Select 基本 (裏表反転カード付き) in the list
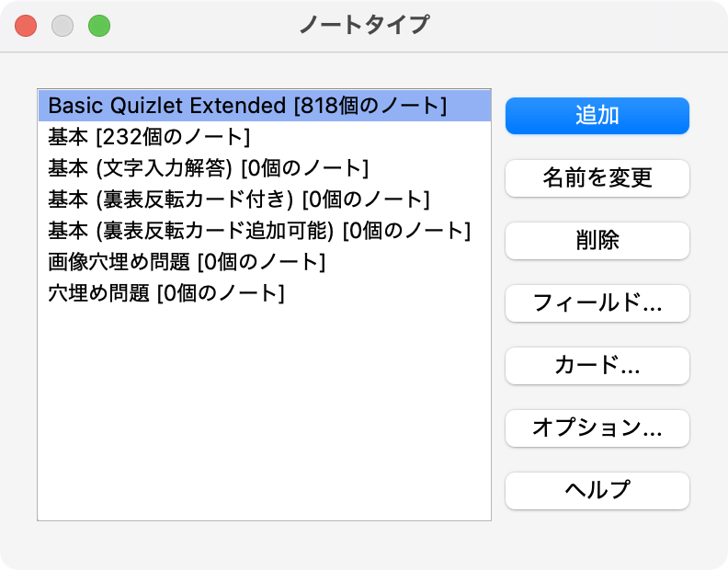The width and height of the screenshot is (728, 570). [x=238, y=199]
